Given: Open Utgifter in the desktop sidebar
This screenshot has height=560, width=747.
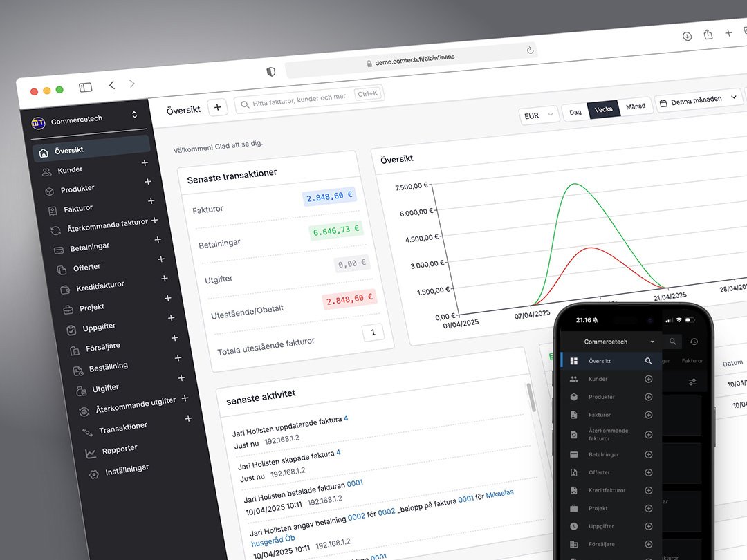Looking at the screenshot, I should [105, 388].
